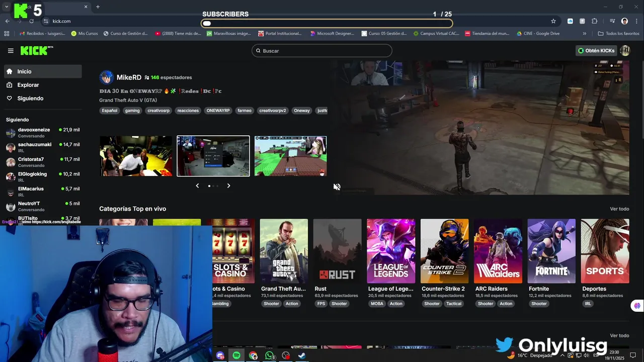
Task: Unmute the featured stream preview
Action: click(x=337, y=187)
